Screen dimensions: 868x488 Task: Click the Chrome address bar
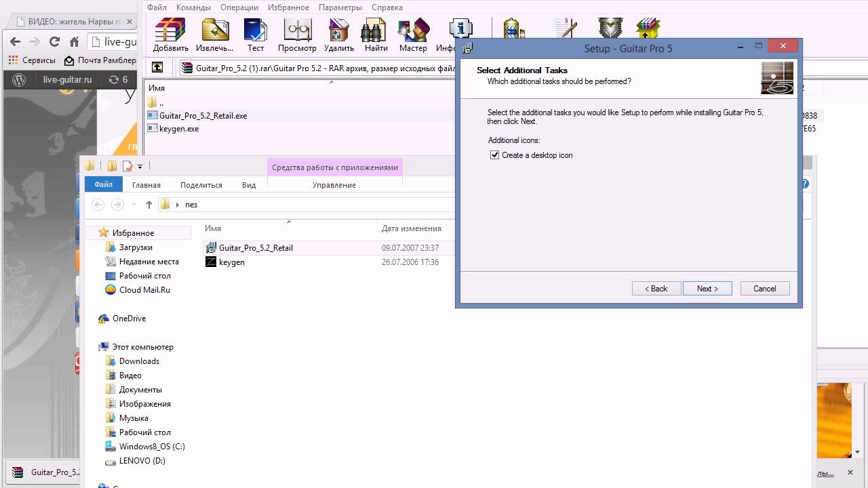tap(114, 42)
